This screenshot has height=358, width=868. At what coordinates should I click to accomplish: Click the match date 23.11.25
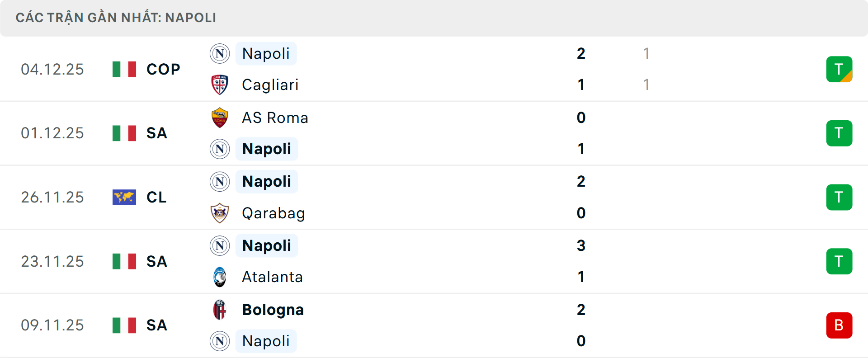(x=52, y=261)
